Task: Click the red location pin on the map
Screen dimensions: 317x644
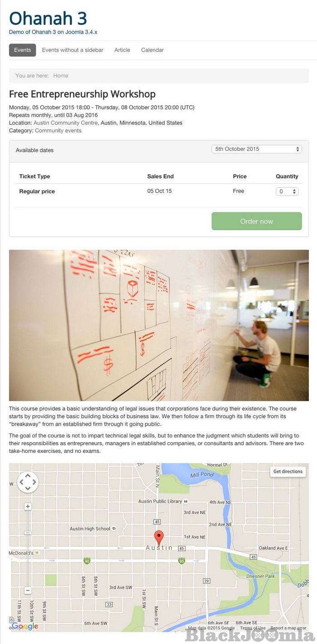Action: click(x=158, y=538)
